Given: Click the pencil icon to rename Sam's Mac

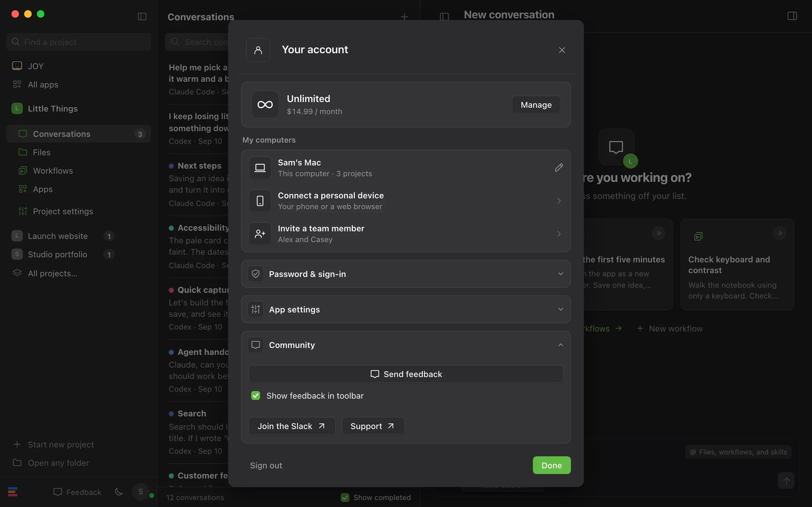Looking at the screenshot, I should (559, 168).
